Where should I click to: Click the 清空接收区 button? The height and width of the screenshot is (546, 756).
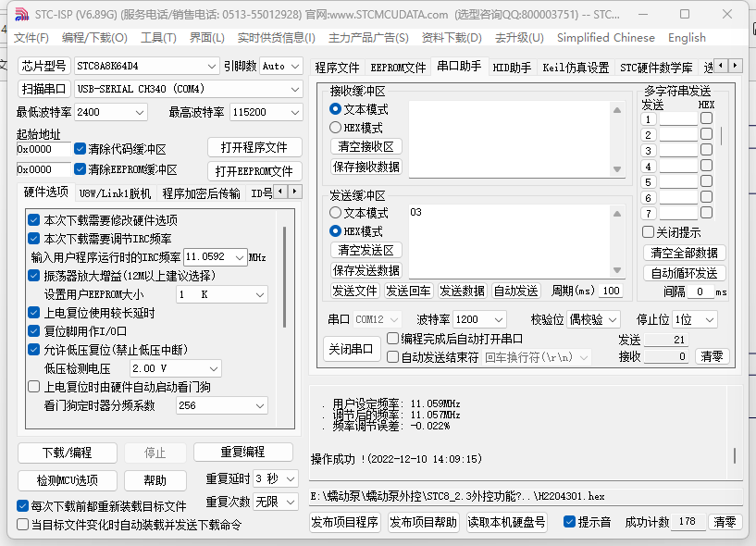366,146
